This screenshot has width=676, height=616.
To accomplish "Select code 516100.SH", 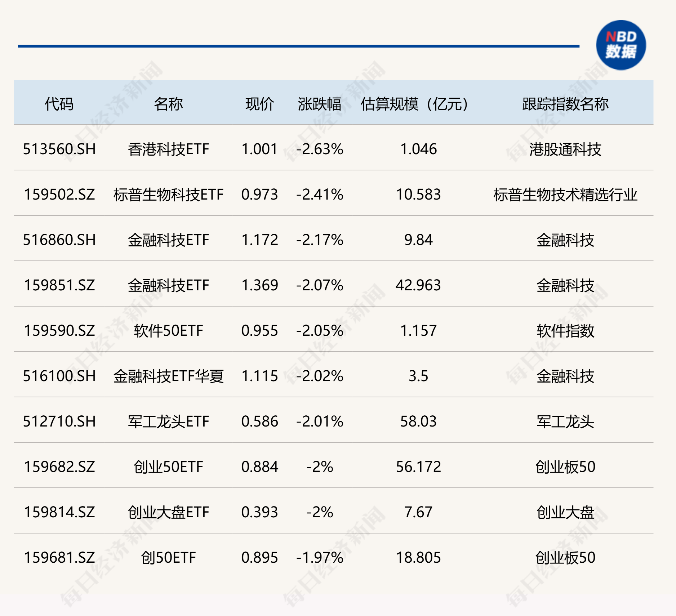I will click(59, 376).
